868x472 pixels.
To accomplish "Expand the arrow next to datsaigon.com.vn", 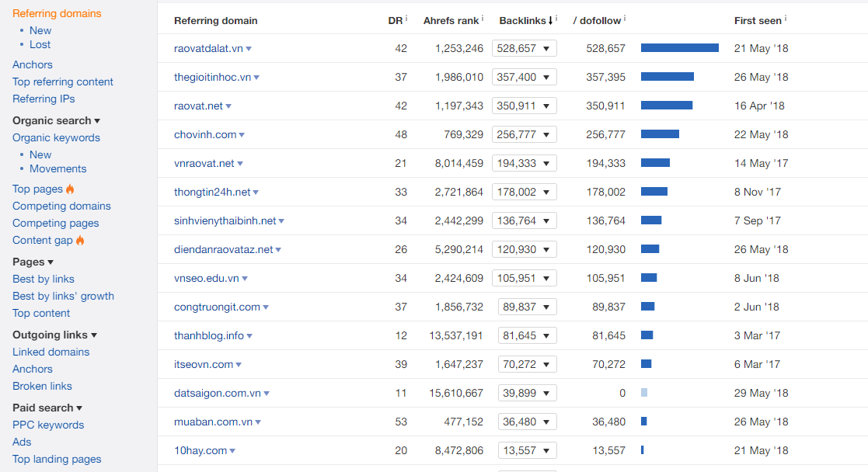I will [267, 394].
